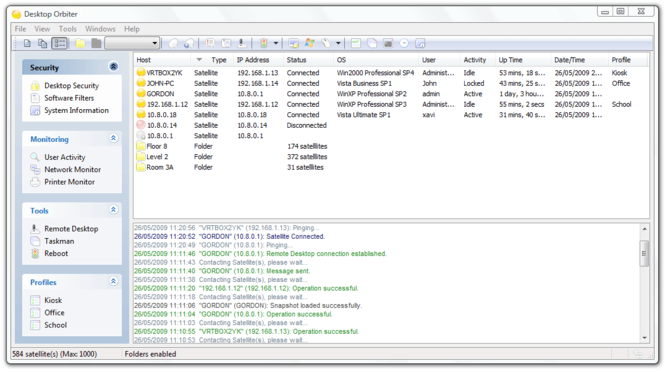665x372 pixels.
Task: Toggle the detail list view button
Action: pos(59,43)
